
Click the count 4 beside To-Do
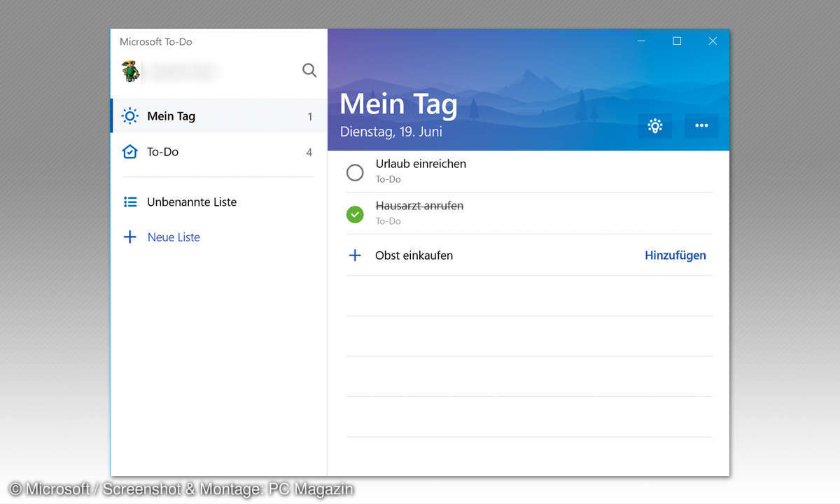tap(309, 152)
